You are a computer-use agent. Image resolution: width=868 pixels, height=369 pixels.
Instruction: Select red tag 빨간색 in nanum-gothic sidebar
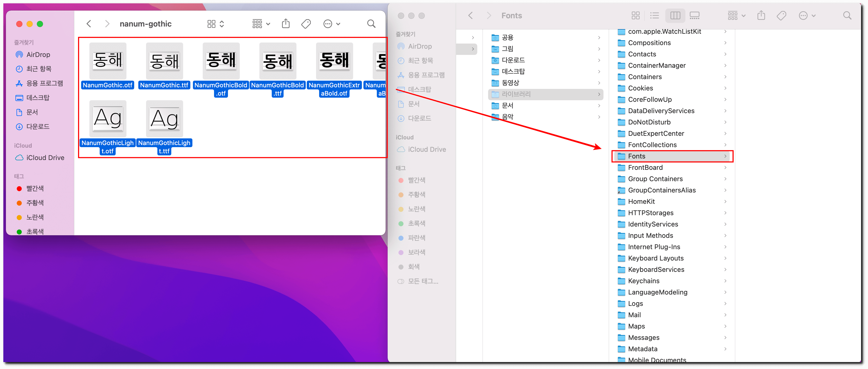tap(30, 188)
